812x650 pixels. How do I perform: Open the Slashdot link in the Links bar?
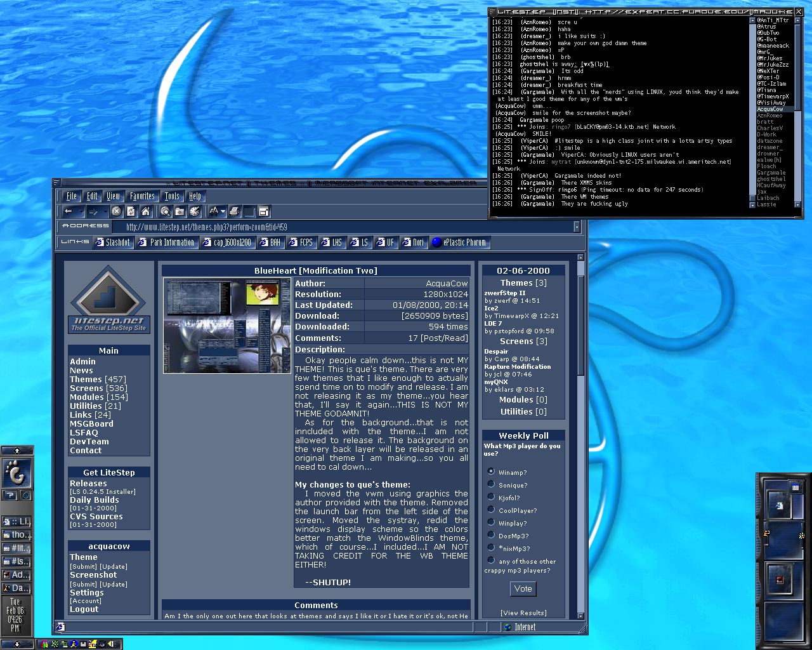click(113, 242)
